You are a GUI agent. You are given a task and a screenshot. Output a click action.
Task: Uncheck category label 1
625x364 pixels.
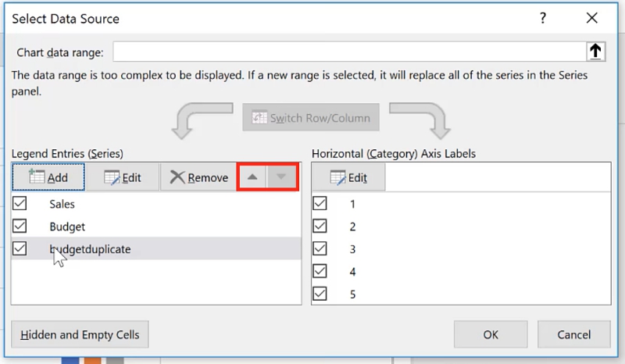coord(320,204)
